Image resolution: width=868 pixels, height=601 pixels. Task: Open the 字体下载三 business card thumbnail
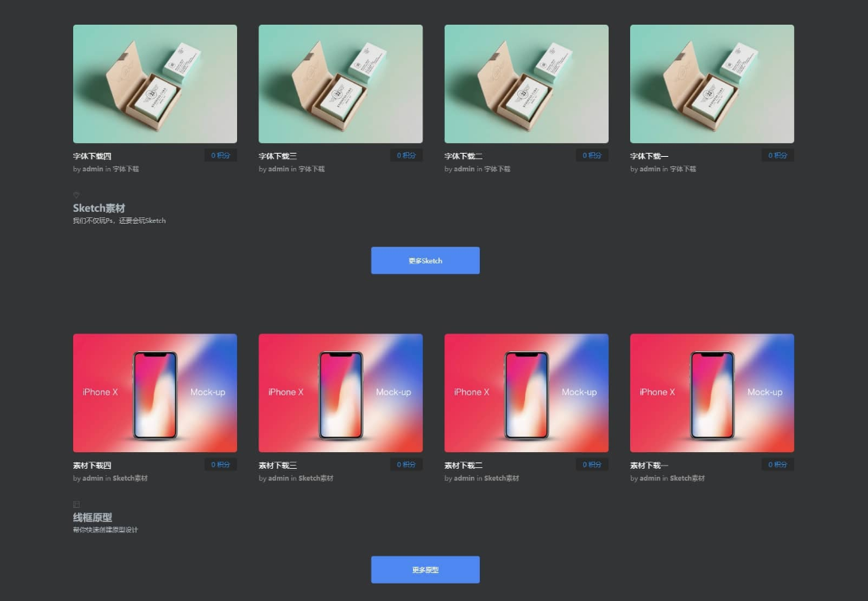click(x=341, y=84)
